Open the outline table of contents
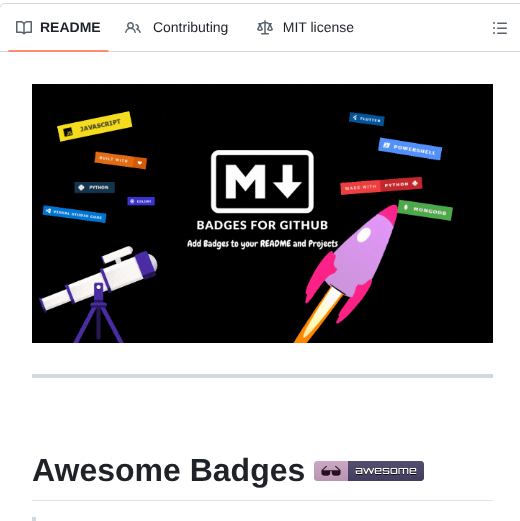 pos(500,28)
